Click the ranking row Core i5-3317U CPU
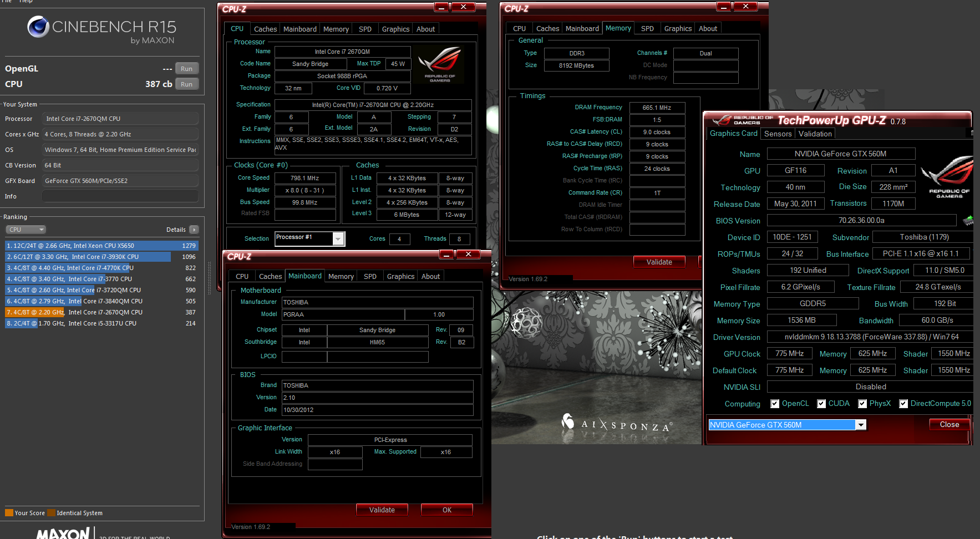Viewport: 980px width, 539px height. coord(101,323)
